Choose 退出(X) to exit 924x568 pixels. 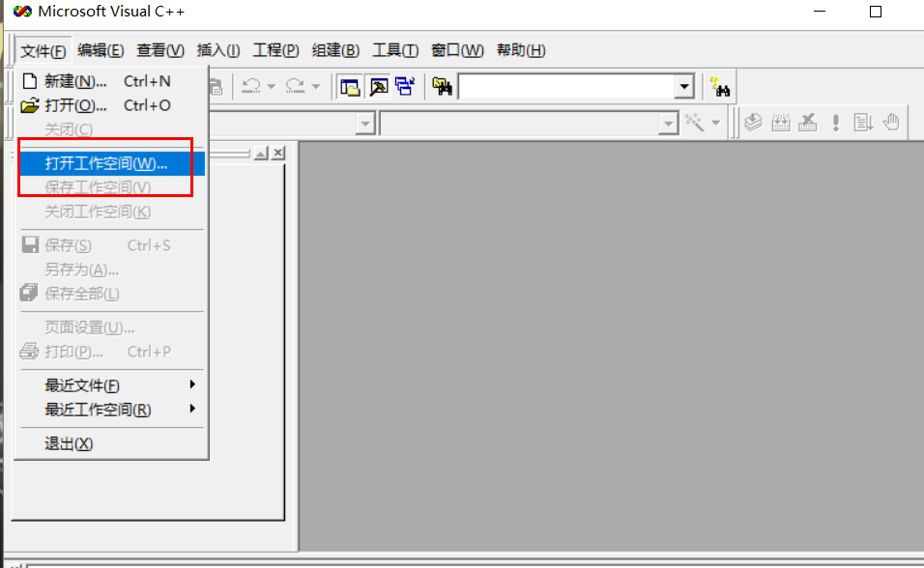click(x=112, y=443)
